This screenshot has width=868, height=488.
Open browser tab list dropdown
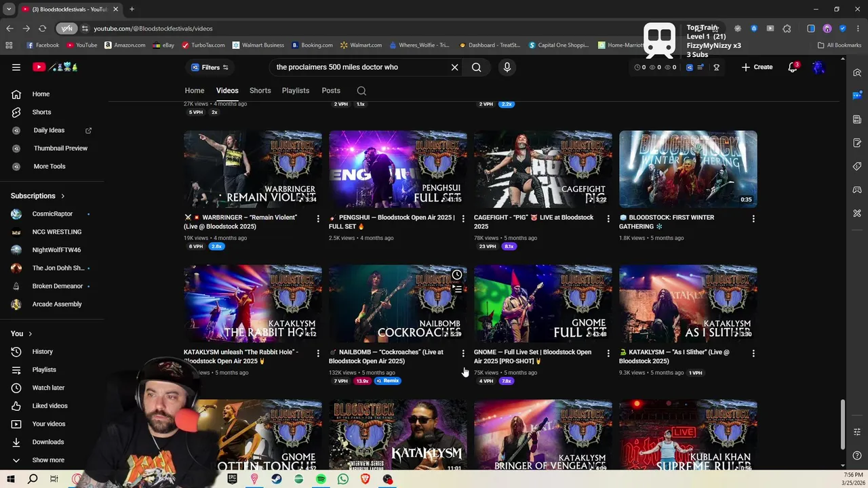[9, 9]
